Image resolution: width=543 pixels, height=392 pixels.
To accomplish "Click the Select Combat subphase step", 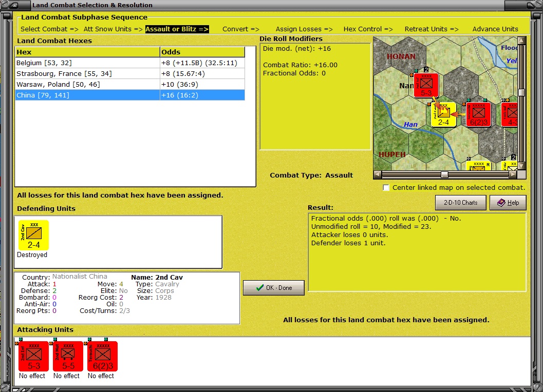I will [49, 29].
